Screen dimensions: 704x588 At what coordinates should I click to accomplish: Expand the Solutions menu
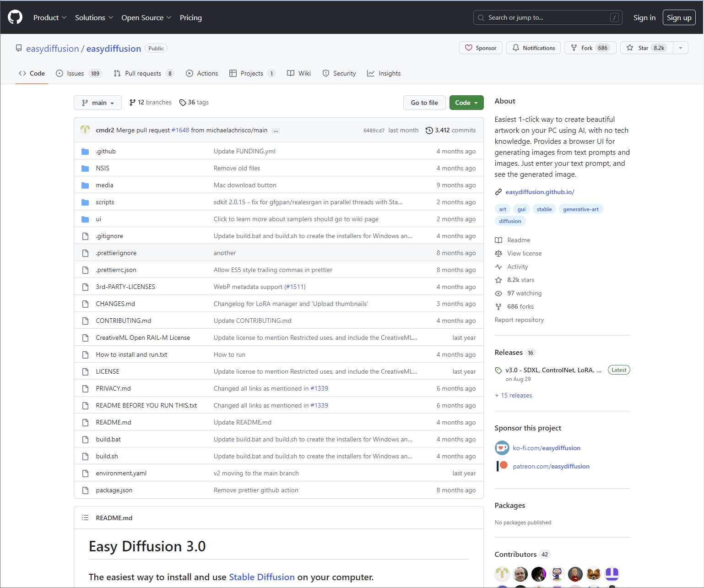click(x=94, y=17)
